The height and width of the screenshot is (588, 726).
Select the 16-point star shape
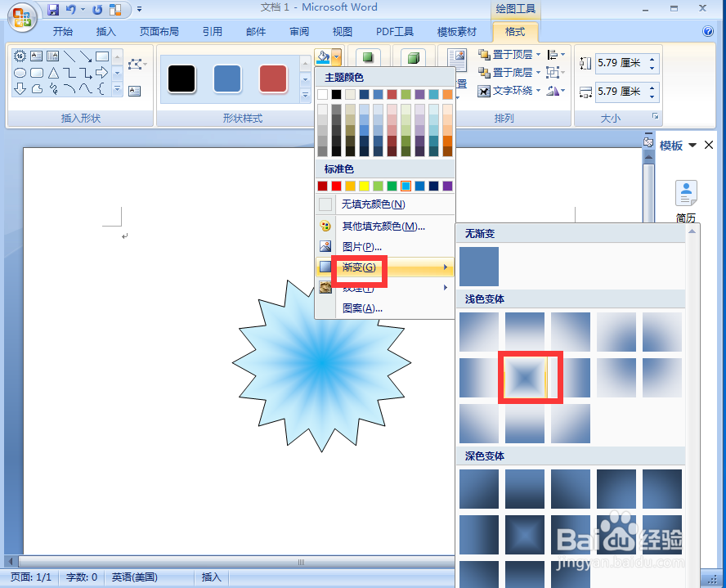(20, 56)
